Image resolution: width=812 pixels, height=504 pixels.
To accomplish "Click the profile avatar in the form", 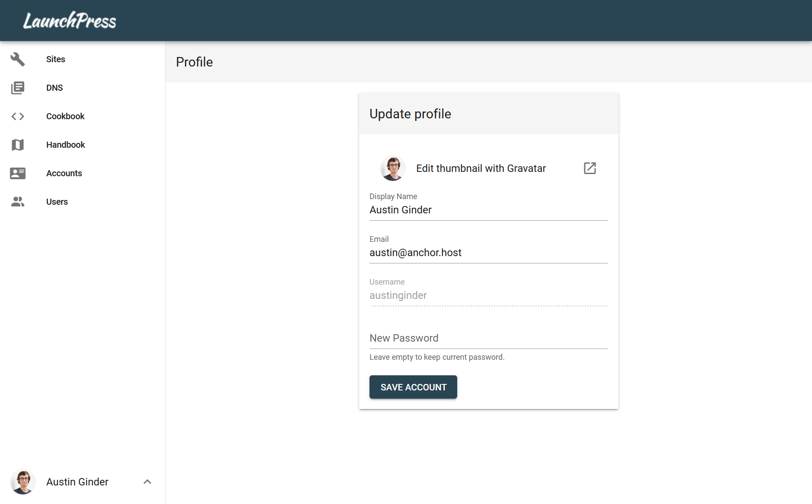I will (393, 168).
